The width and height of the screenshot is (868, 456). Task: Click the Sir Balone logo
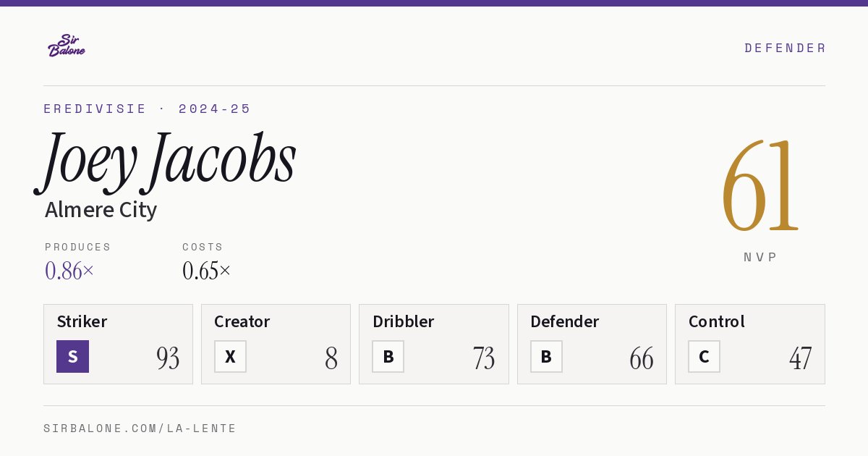[x=67, y=46]
